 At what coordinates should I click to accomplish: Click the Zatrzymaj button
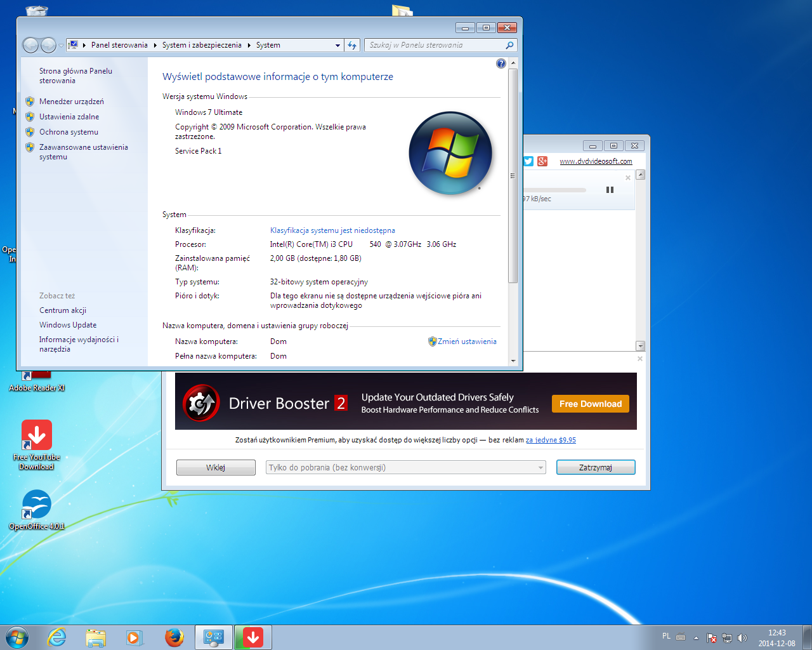point(596,468)
